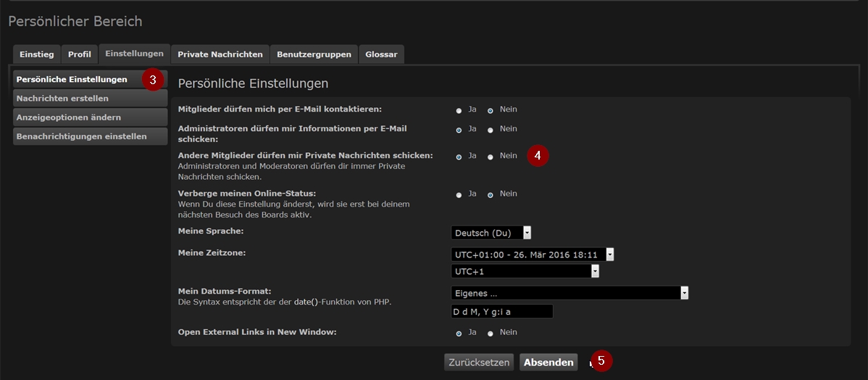Select Anzeigeoptionen ändern in sidebar

[x=91, y=117]
